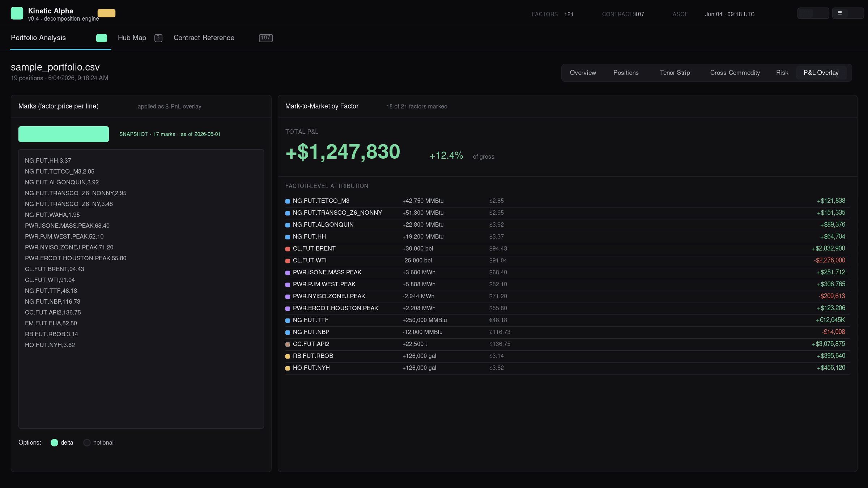Screen dimensions: 868x488
Task: Click the +5,888 MWh quantity
Action: click(x=419, y=284)
